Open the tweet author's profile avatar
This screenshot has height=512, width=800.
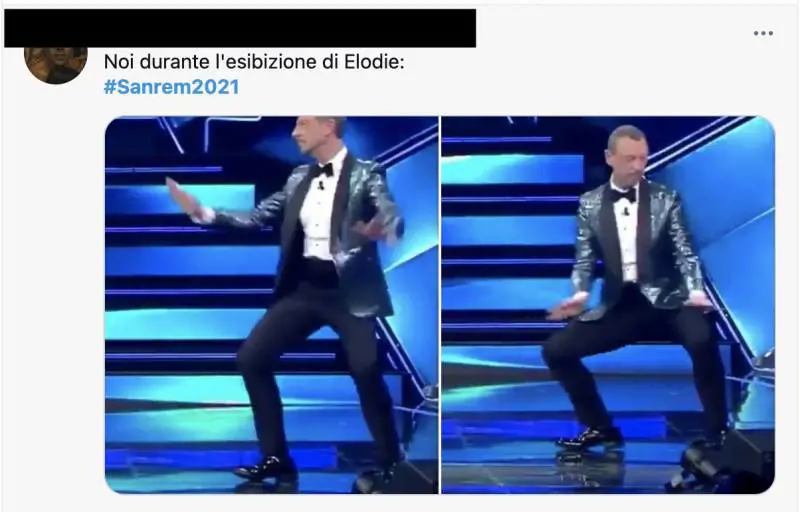point(56,64)
